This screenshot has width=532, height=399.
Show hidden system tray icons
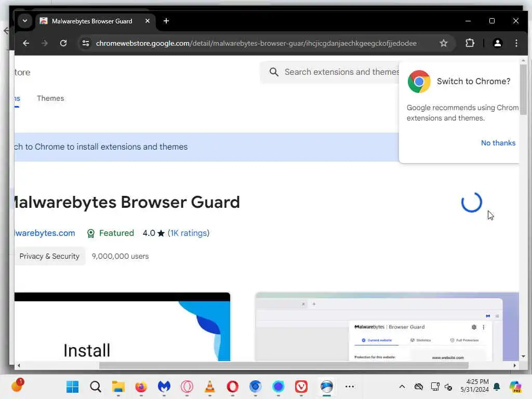pos(402,387)
